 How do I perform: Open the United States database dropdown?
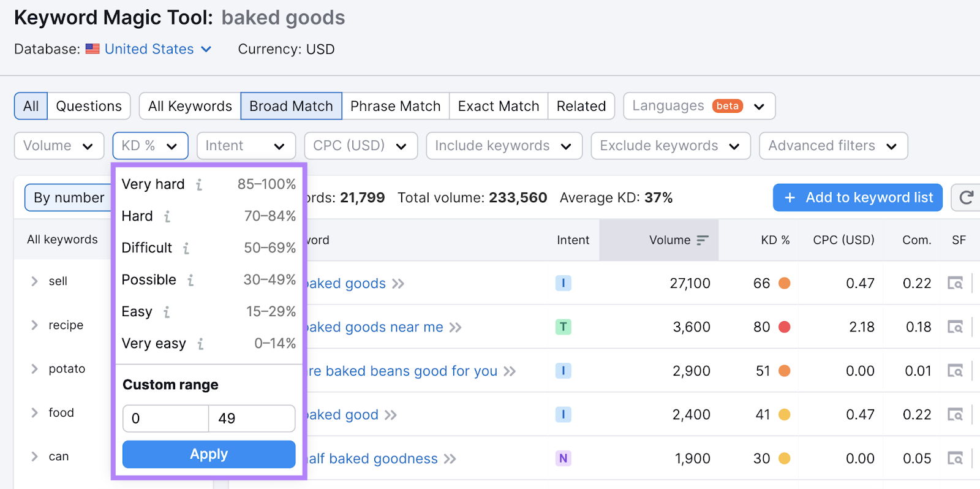158,49
